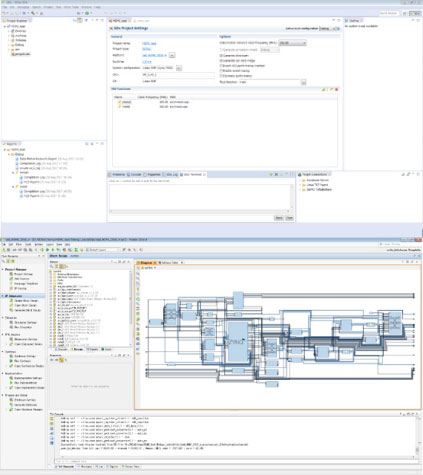Click Create Block Design in IP Integrator
Image resolution: width=423 pixels, height=475 pixels.
point(24,301)
